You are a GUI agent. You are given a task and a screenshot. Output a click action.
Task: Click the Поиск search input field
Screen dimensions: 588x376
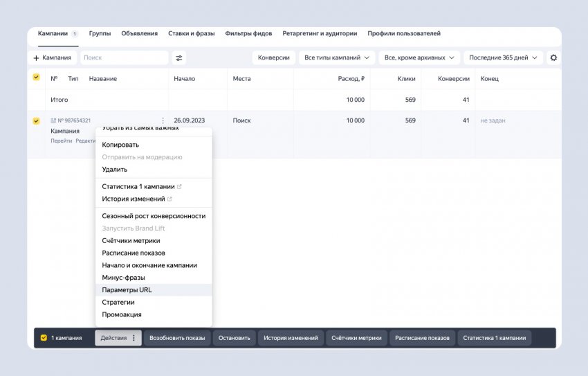(123, 58)
